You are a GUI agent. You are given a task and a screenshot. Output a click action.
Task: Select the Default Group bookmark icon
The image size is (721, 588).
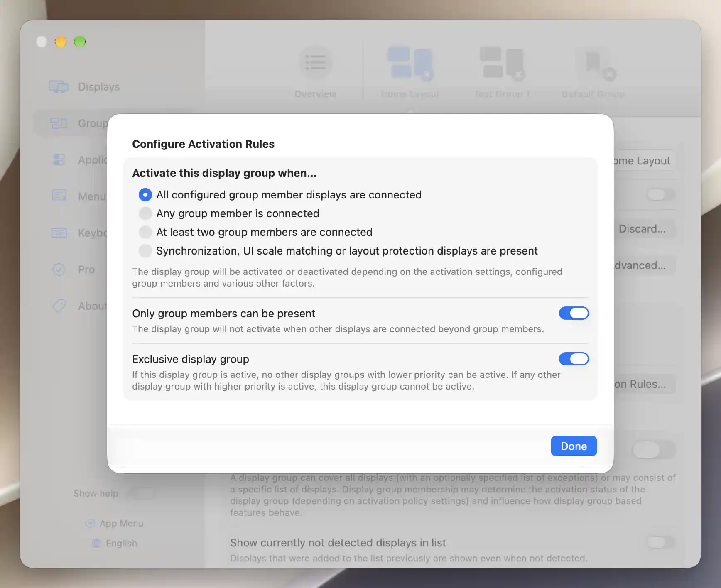point(594,63)
